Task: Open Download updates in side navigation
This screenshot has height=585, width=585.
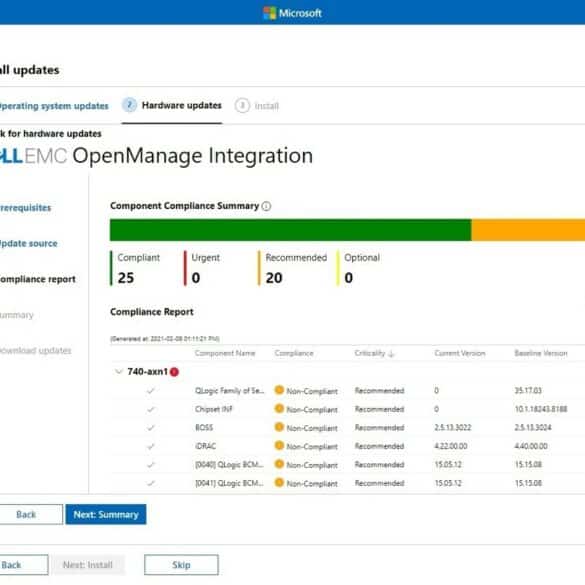Action: [x=35, y=351]
